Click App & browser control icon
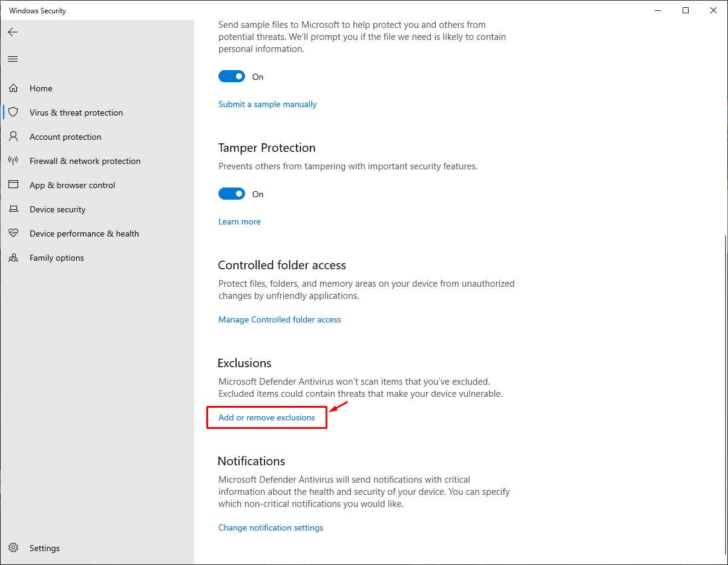This screenshot has height=565, width=728. [x=13, y=185]
